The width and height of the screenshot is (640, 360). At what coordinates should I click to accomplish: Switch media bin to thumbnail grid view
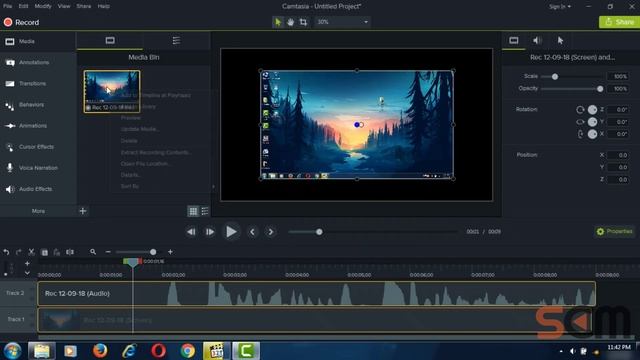[x=193, y=211]
